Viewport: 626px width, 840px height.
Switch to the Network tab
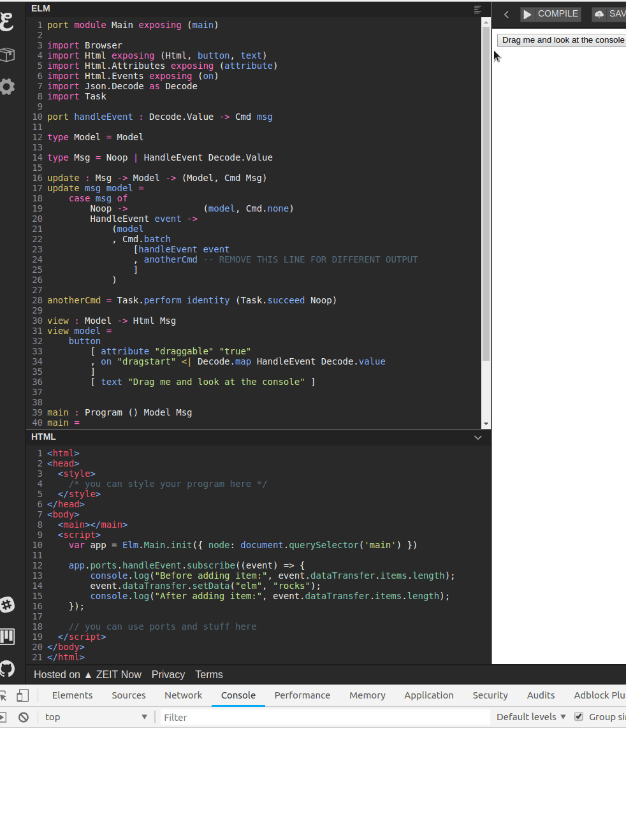coord(183,695)
